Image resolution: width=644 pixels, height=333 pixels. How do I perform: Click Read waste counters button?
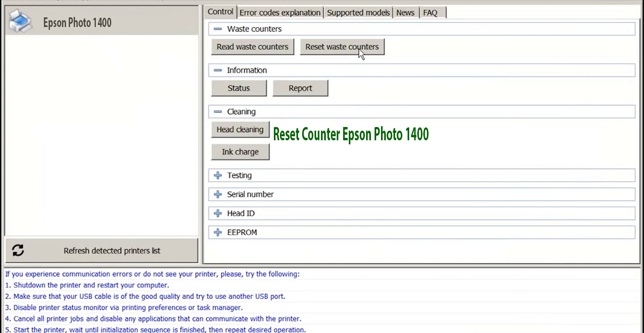click(x=253, y=47)
